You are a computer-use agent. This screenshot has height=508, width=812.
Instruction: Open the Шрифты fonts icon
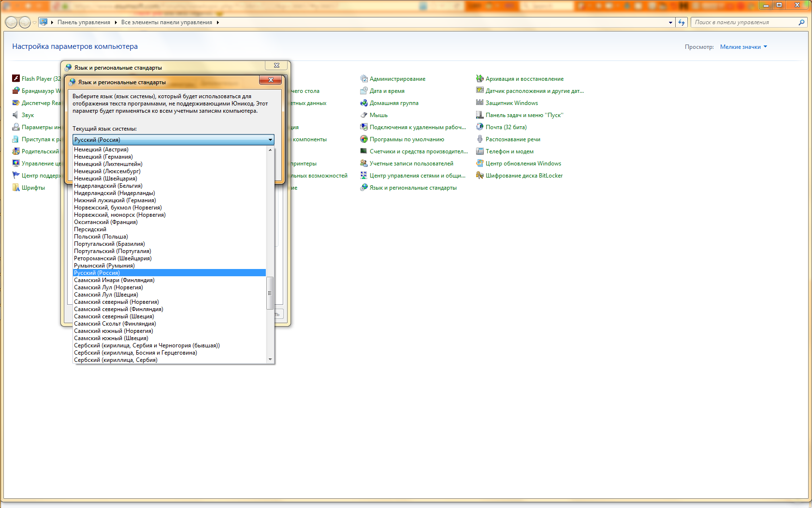pos(16,187)
